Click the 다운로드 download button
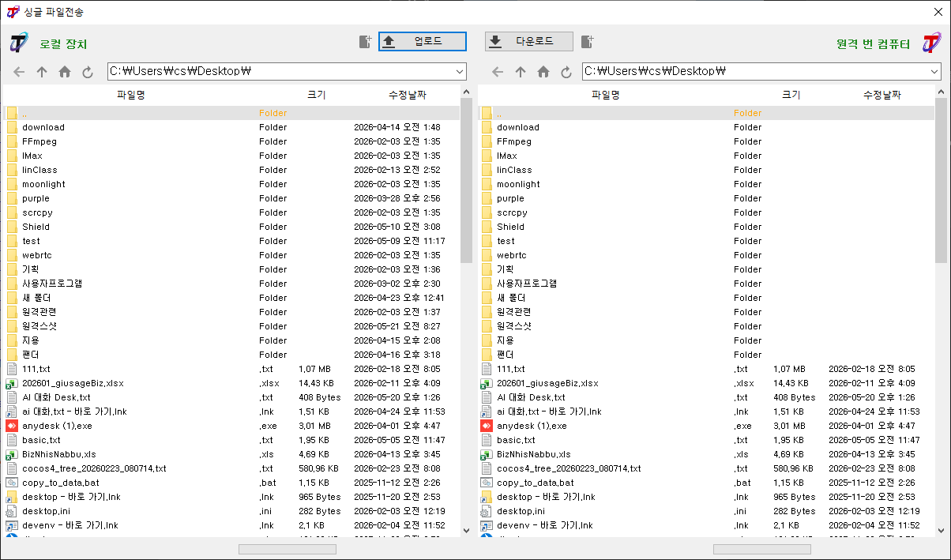This screenshot has width=951, height=560. 529,42
